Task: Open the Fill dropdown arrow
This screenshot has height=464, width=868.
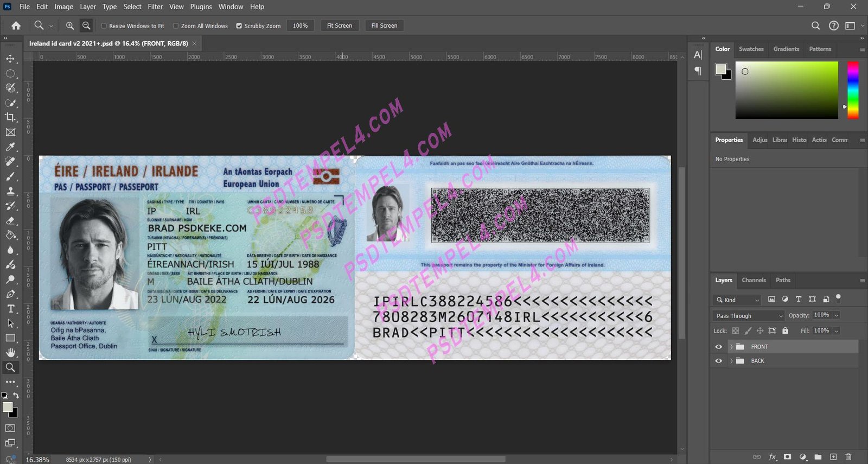Action: (837, 330)
